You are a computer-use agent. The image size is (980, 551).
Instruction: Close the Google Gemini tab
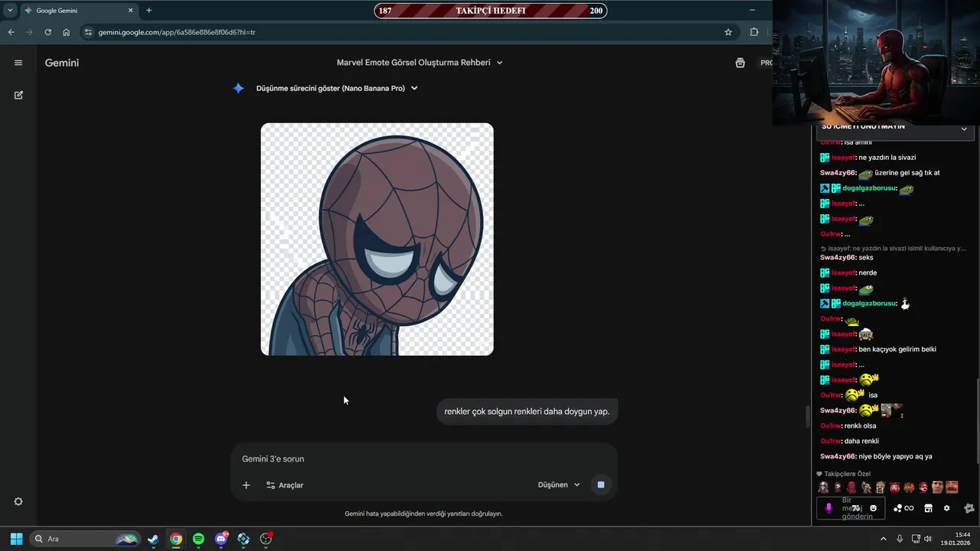[130, 11]
